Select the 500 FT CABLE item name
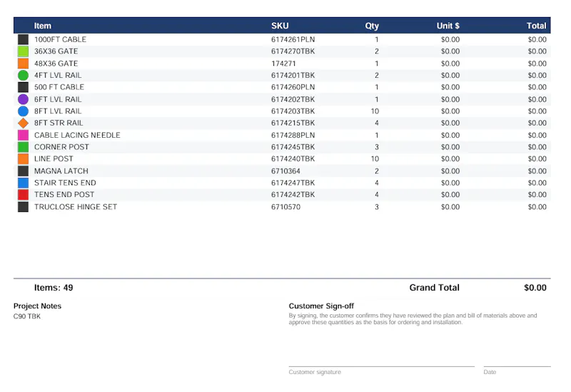 tap(59, 87)
